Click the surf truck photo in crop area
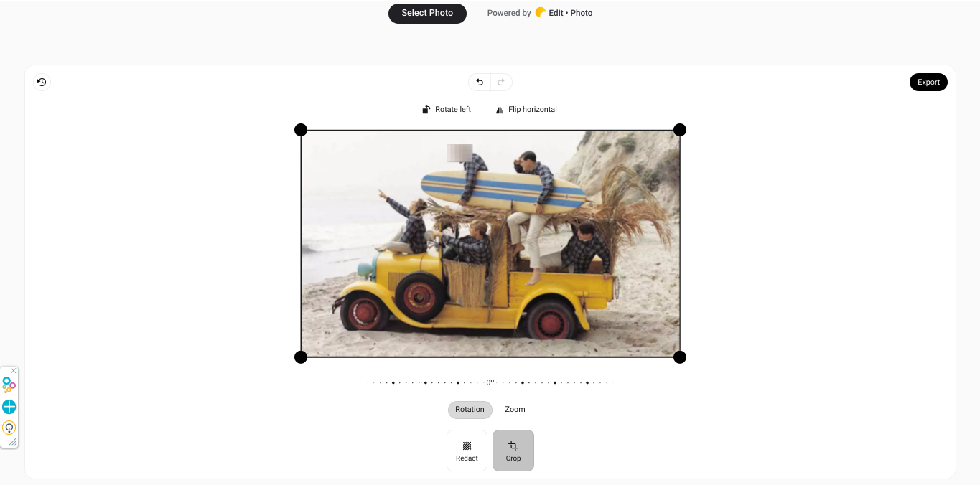980x485 pixels. coord(490,244)
